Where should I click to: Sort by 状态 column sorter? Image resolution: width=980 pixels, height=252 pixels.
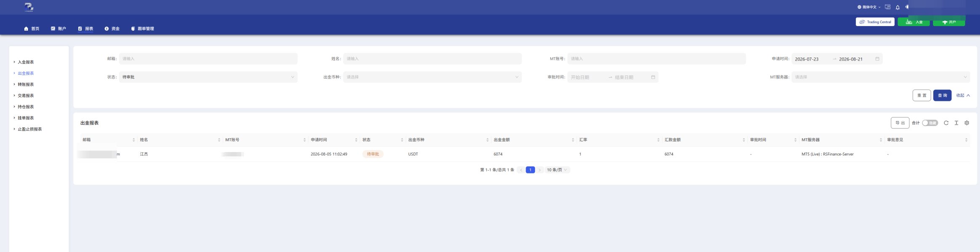coord(402,140)
